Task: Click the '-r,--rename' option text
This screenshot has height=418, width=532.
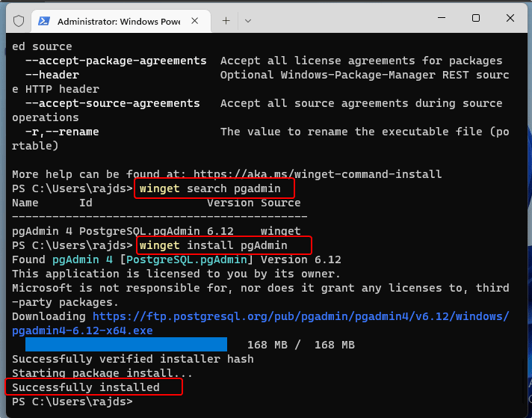Action: [x=62, y=132]
